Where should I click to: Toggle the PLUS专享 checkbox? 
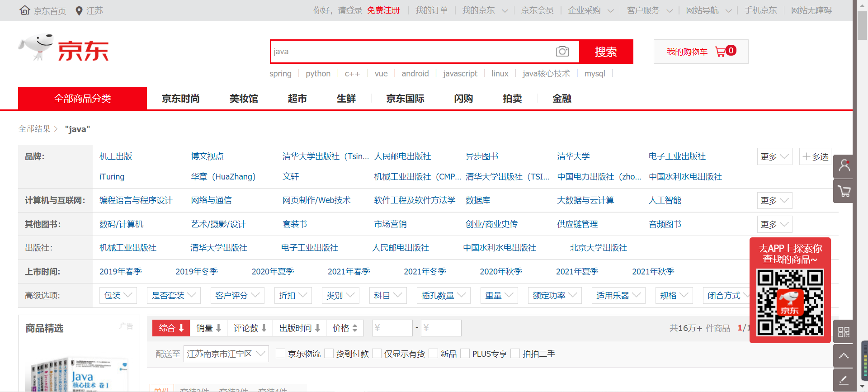[465, 354]
